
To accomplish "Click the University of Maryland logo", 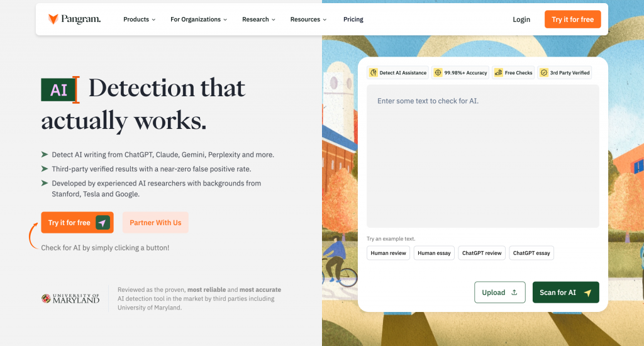I will pos(70,299).
